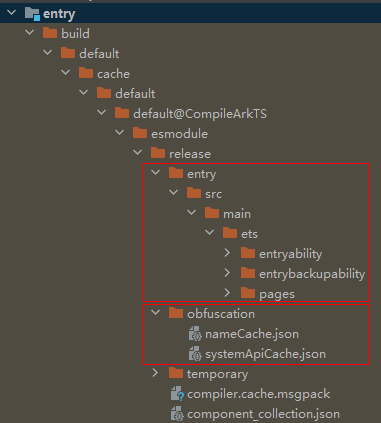Click the component_collection.json file icon

click(x=177, y=414)
